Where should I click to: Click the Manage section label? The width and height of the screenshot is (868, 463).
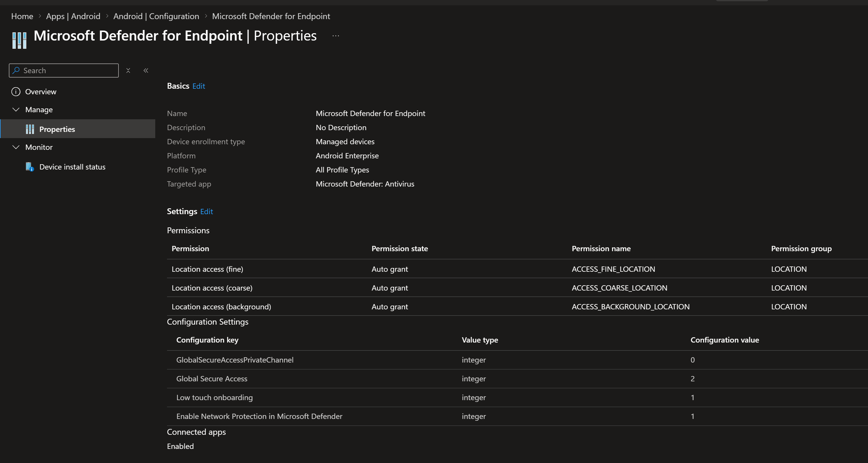coord(39,110)
